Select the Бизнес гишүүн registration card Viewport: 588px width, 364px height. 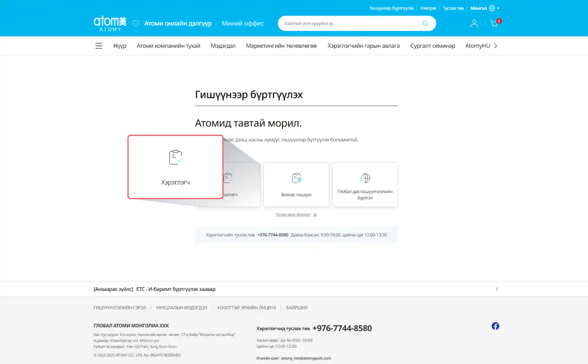(x=296, y=184)
